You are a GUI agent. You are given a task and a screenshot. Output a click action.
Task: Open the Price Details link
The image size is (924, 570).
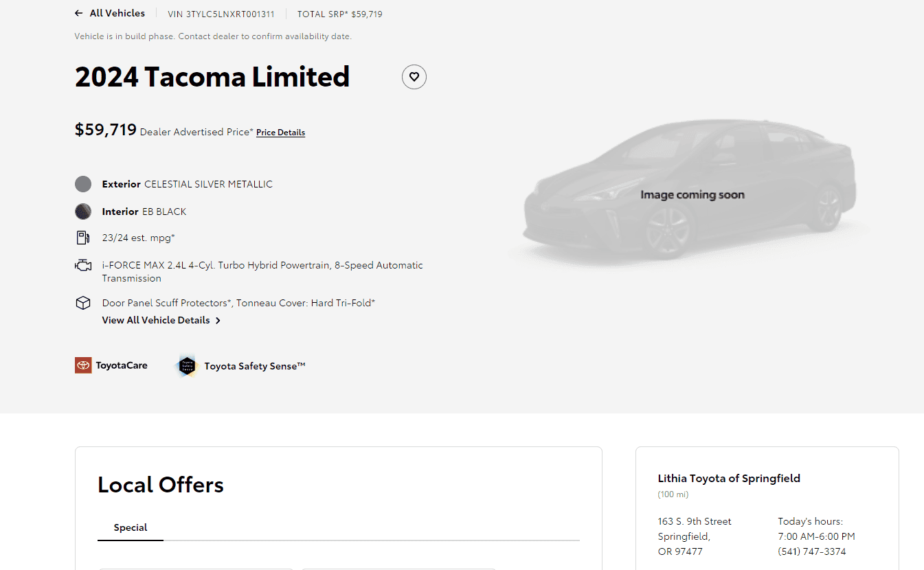[280, 133]
